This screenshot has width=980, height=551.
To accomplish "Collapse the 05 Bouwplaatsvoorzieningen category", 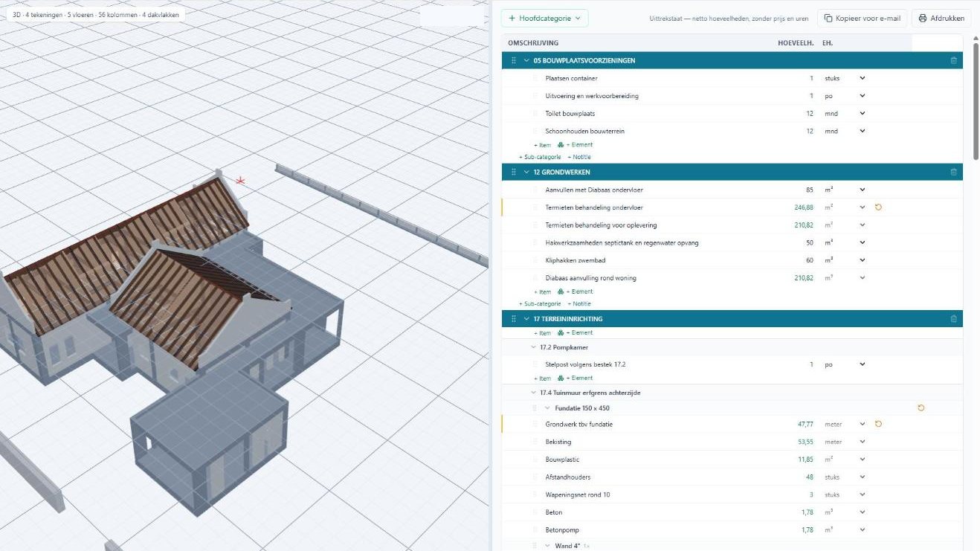I will [x=526, y=60].
